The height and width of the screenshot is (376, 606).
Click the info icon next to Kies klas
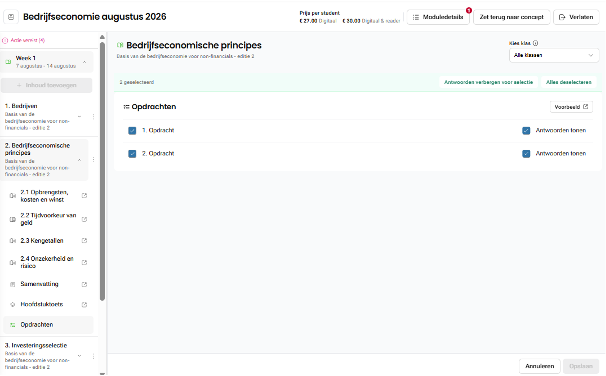point(535,43)
